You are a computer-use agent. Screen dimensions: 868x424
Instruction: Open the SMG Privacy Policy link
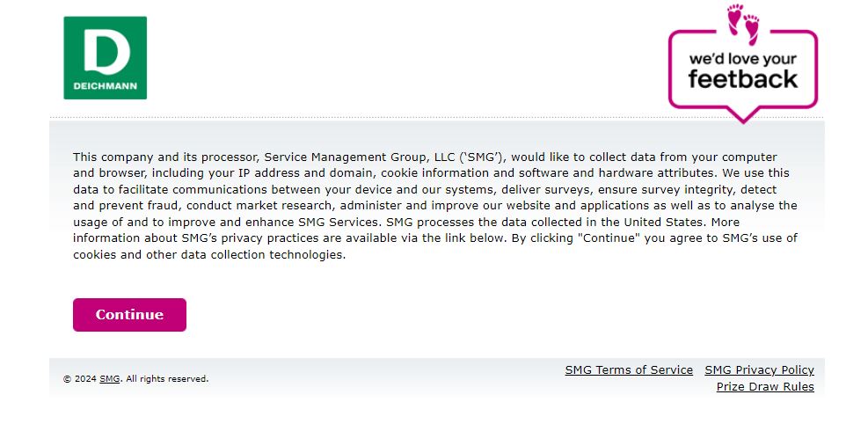tap(760, 369)
